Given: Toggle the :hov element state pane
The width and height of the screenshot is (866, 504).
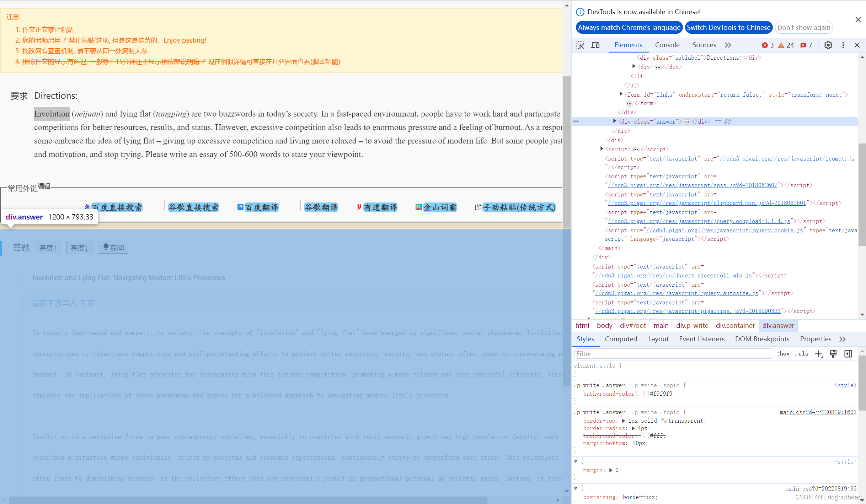Looking at the screenshot, I should click(x=783, y=354).
